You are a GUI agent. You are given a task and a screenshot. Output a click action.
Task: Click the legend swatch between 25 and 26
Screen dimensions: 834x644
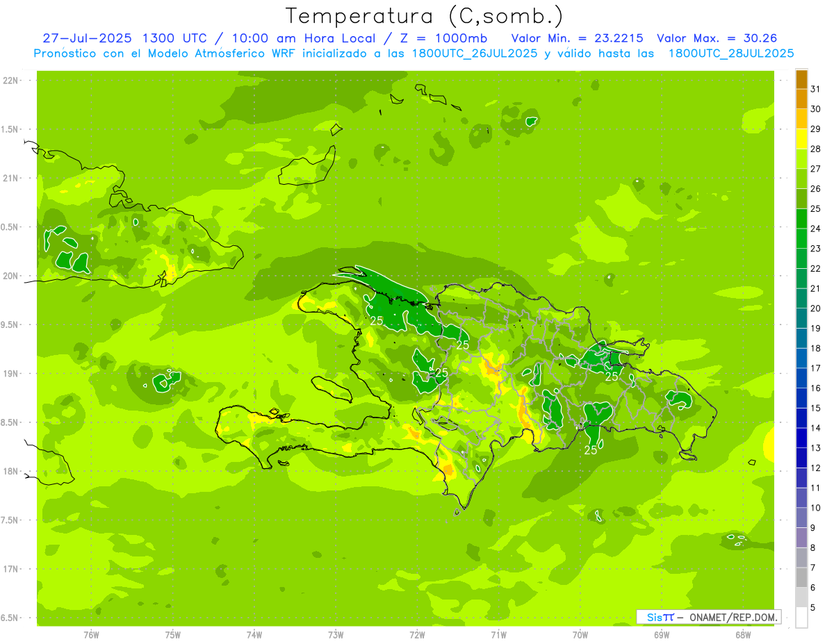801,199
